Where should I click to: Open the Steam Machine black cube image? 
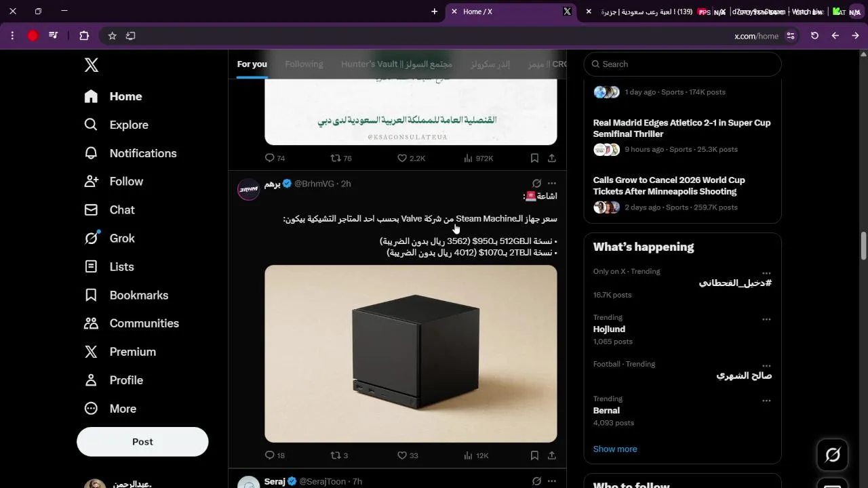pos(411,354)
